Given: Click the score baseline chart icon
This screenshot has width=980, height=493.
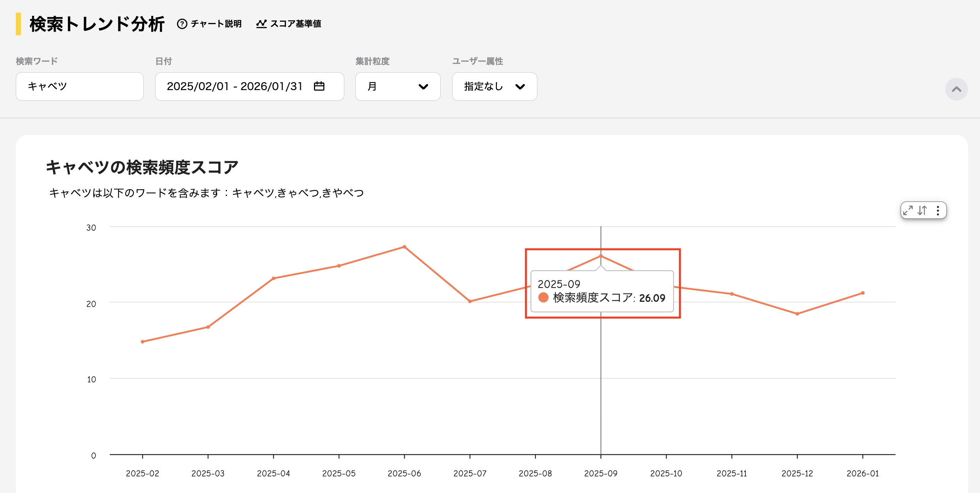Looking at the screenshot, I should [x=261, y=24].
